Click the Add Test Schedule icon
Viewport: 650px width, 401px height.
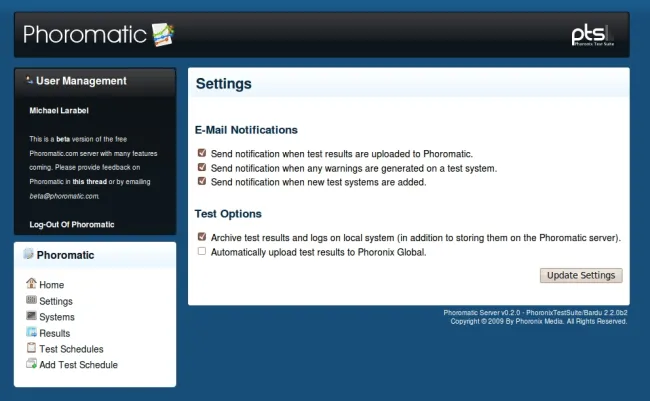click(31, 365)
